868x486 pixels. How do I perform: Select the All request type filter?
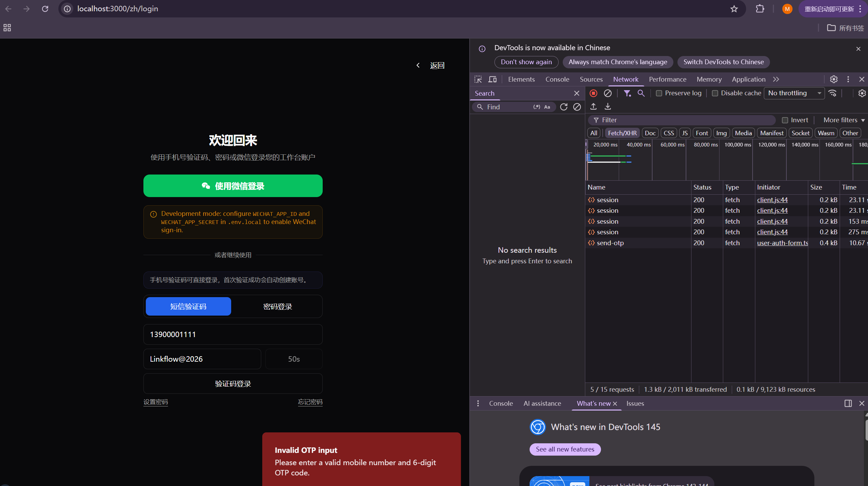point(594,133)
